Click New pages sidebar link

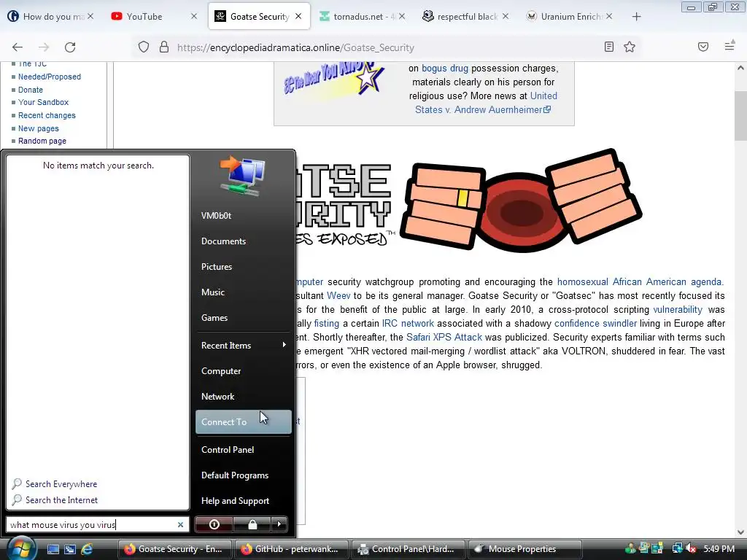[39, 128]
